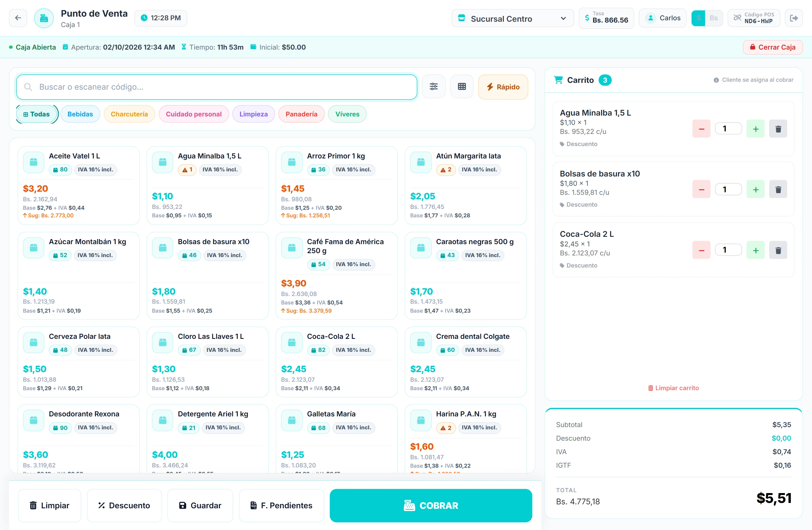Image resolution: width=812 pixels, height=530 pixels.
Task: Filter by Charcutería category
Action: (x=129, y=114)
